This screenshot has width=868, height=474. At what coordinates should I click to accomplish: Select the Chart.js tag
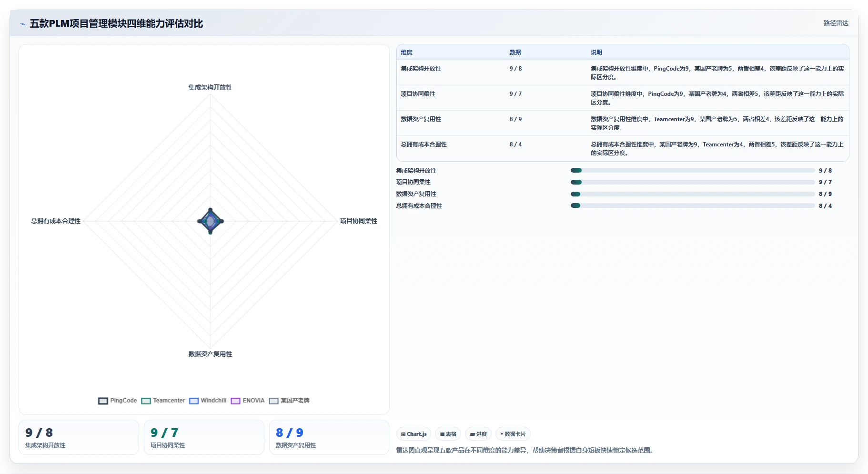[414, 434]
